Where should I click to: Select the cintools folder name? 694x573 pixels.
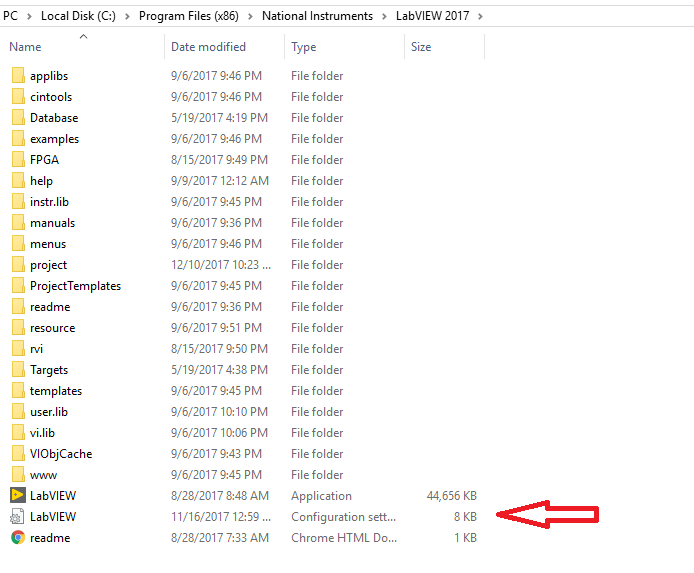[x=51, y=97]
